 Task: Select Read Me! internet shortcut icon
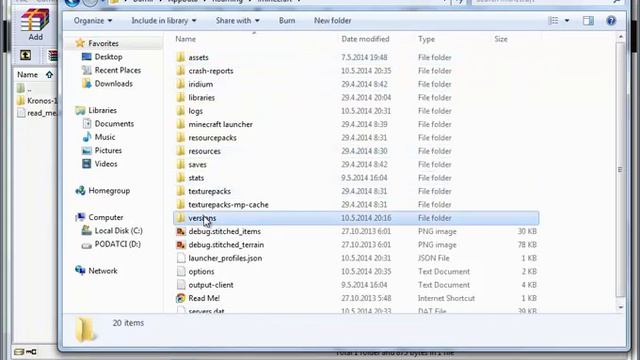pos(181,298)
